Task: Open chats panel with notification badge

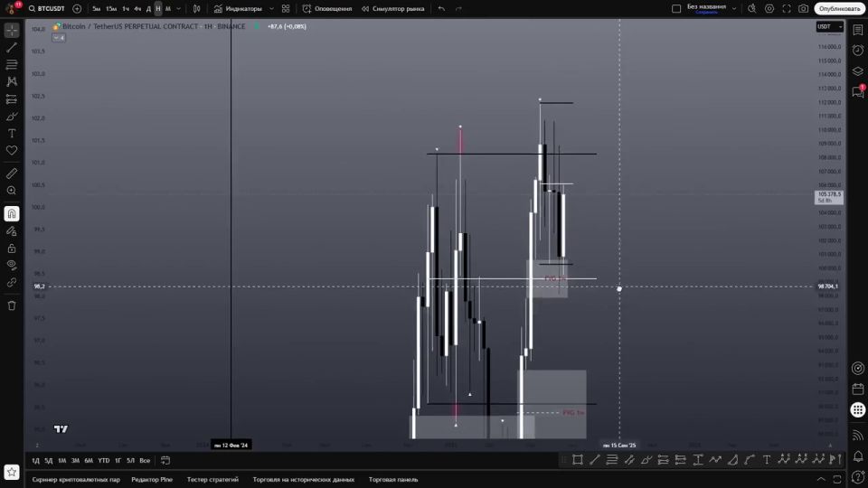Action: [857, 92]
